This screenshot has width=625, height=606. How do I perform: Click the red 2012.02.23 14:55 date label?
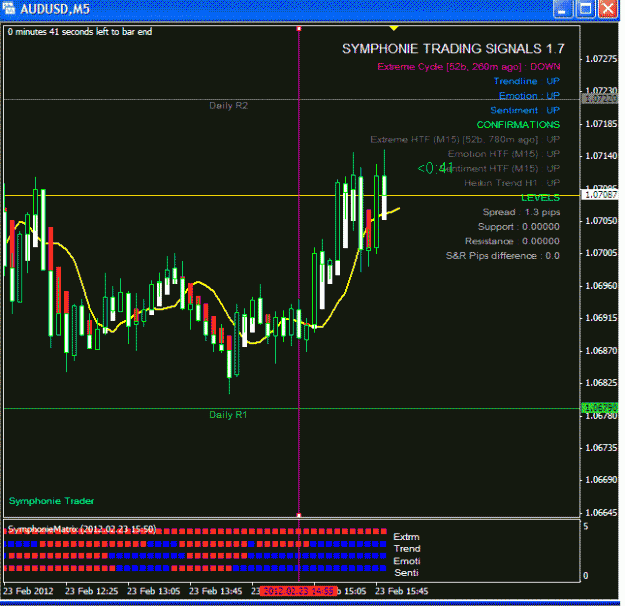click(299, 591)
